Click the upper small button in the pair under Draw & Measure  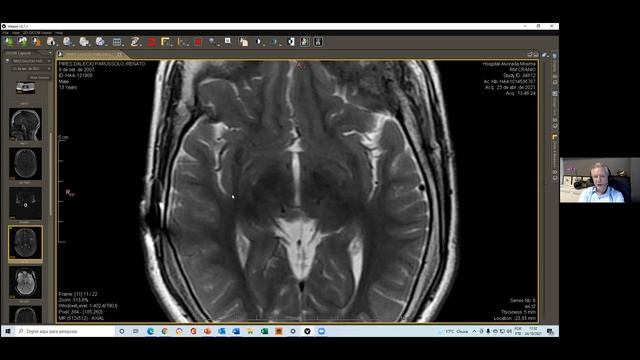pyautogui.click(x=555, y=172)
